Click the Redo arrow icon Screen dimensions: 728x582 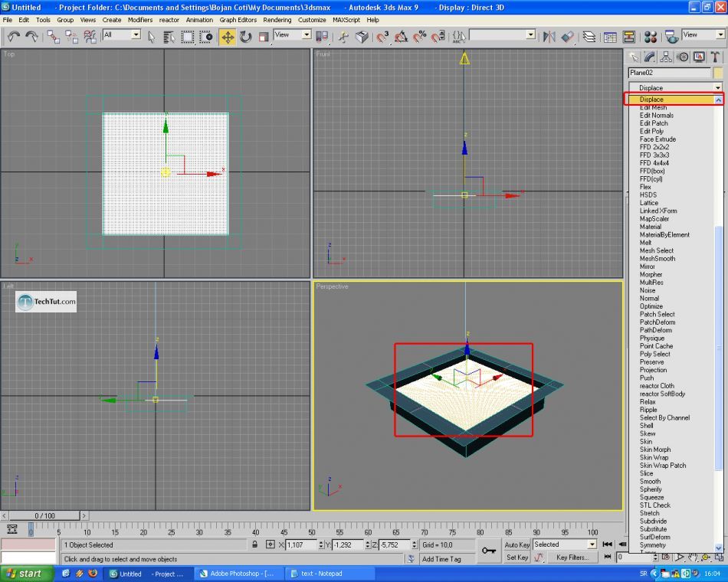click(x=31, y=37)
